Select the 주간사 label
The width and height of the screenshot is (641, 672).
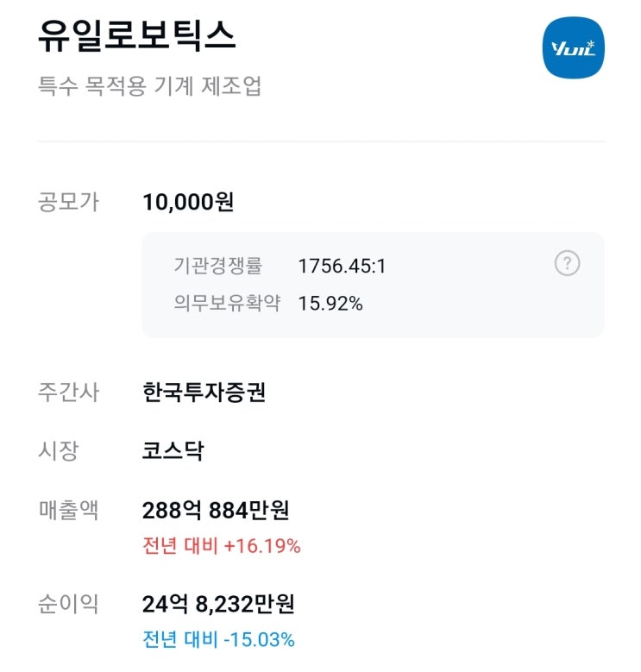tap(69, 393)
